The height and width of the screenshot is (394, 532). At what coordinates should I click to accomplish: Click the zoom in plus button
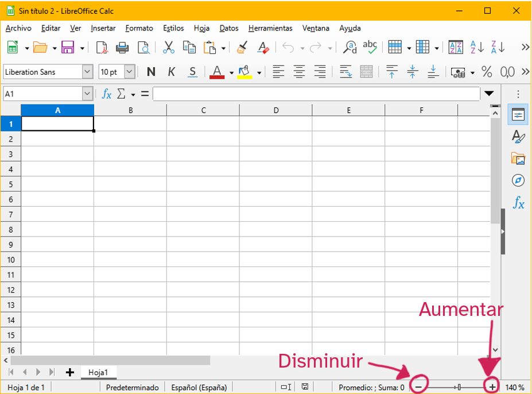tap(492, 387)
